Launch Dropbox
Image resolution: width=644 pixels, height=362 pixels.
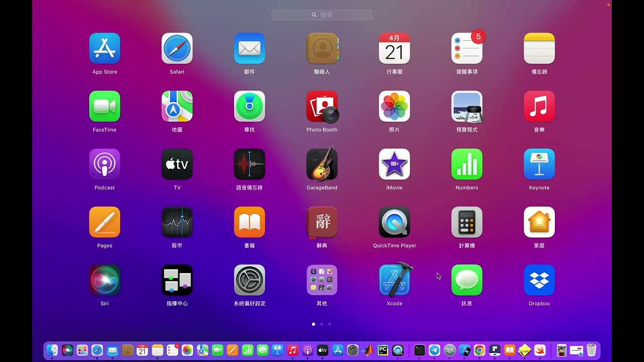coord(539,280)
